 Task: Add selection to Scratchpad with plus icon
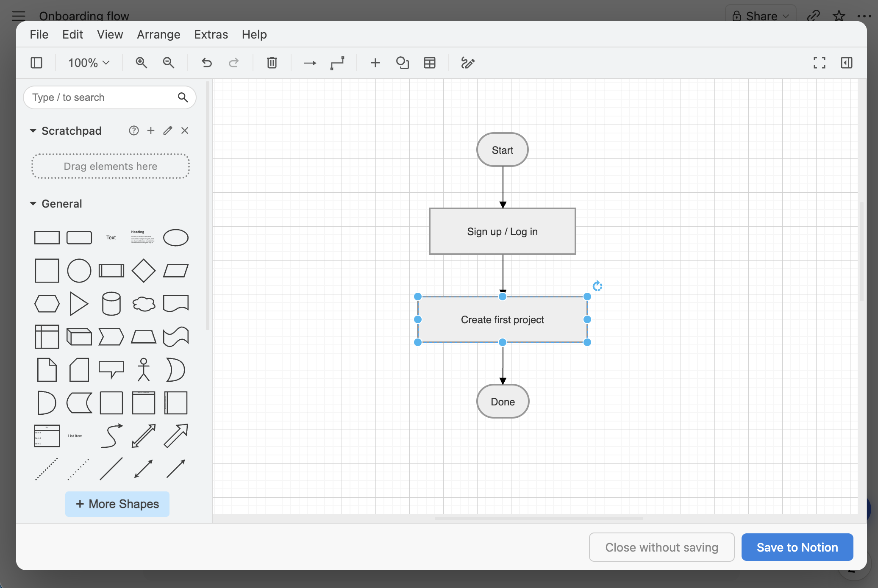coord(151,130)
